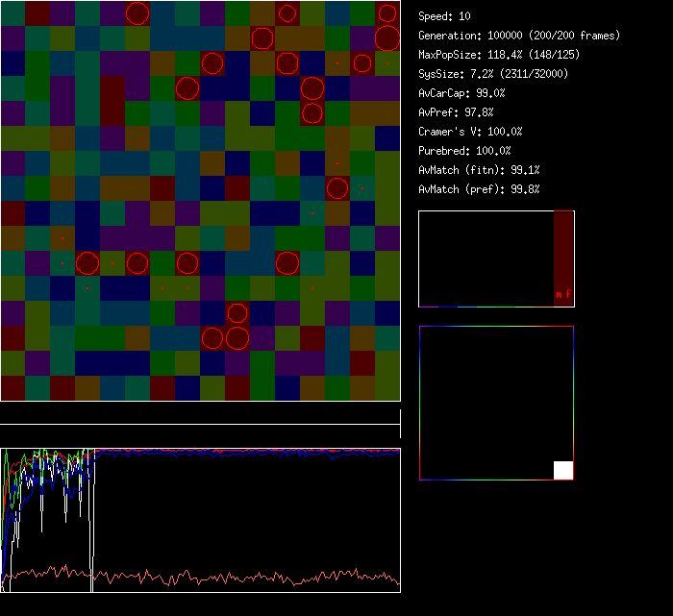Select the white square in the rainbow-bordered box
Image resolution: width=673 pixels, height=616 pixels.
tap(563, 470)
